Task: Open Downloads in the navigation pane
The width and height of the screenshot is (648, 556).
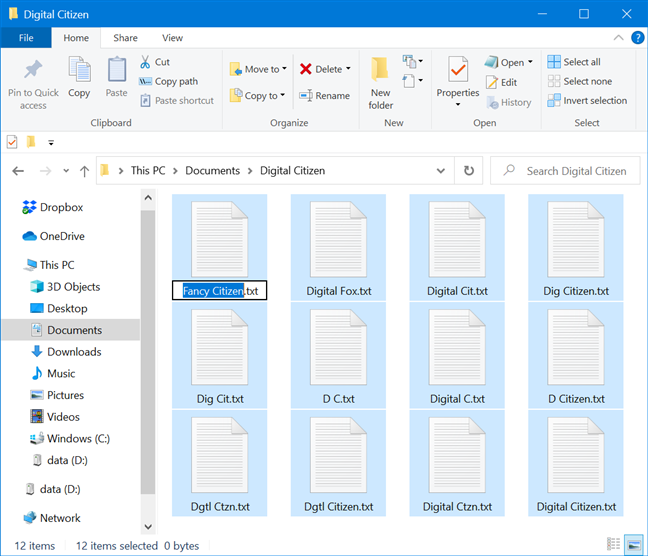Action: pos(66,352)
